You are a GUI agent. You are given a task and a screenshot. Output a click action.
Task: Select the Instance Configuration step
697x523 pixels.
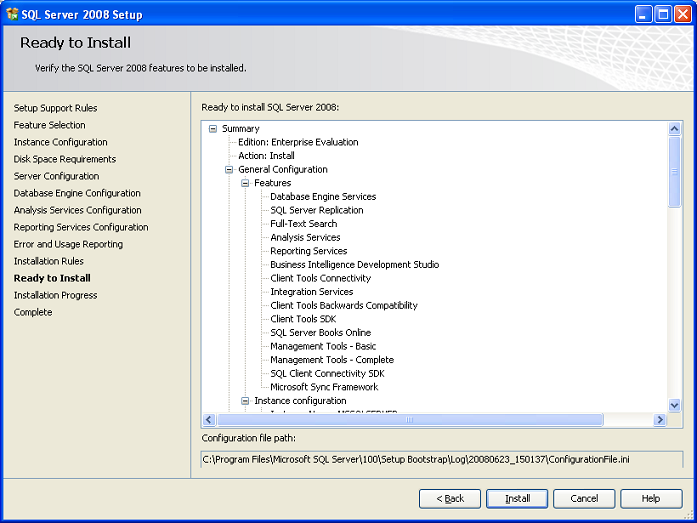tap(60, 142)
